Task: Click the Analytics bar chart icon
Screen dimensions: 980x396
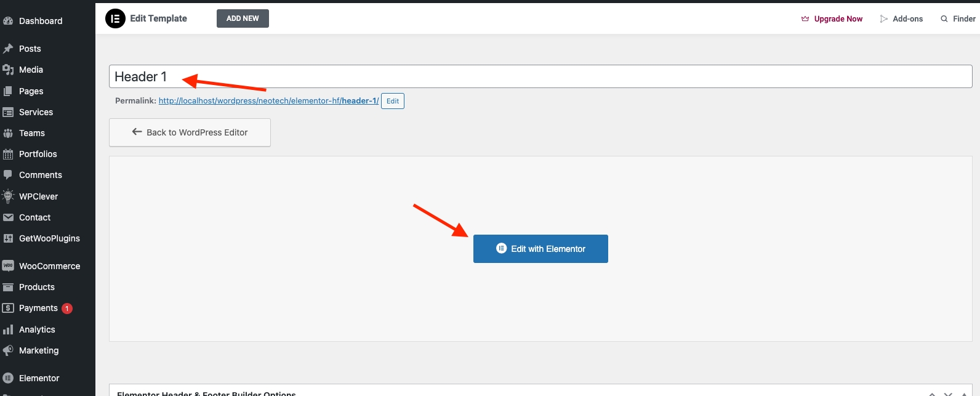Action: [x=8, y=329]
